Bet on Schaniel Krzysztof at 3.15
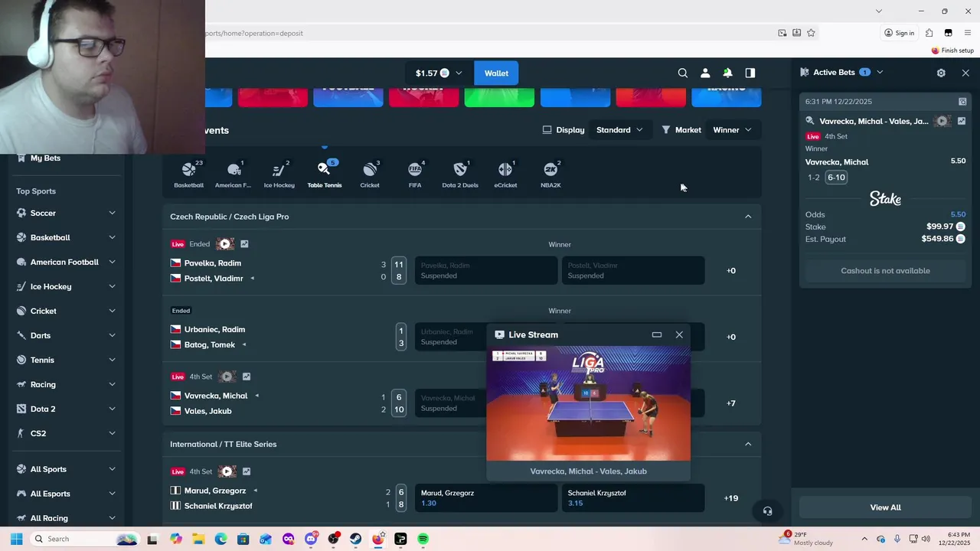Screen dimensions: 980x551 pyautogui.click(x=632, y=498)
